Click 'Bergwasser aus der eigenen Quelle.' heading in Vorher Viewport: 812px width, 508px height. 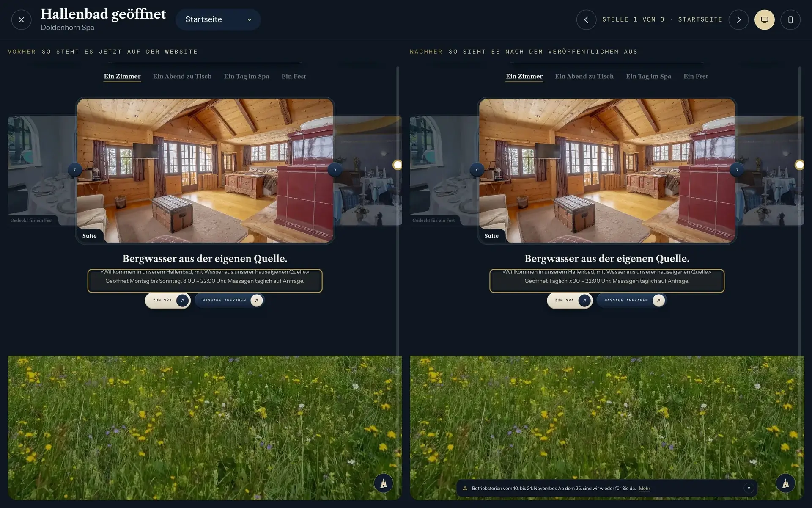[205, 259]
